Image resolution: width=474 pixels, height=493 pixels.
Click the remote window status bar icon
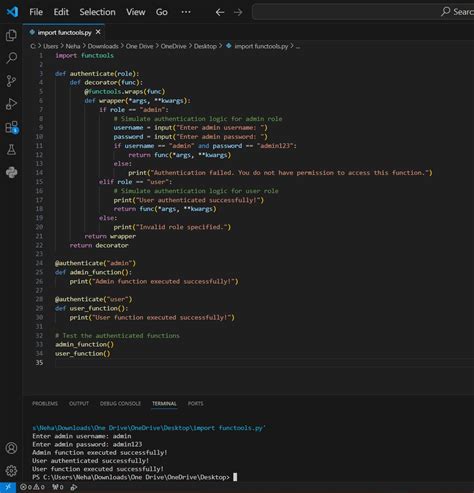click(8, 487)
